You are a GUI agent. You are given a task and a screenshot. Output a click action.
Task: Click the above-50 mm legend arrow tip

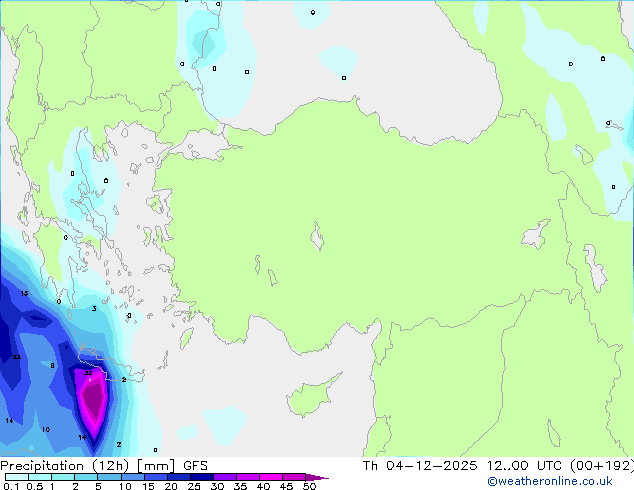tap(317, 477)
